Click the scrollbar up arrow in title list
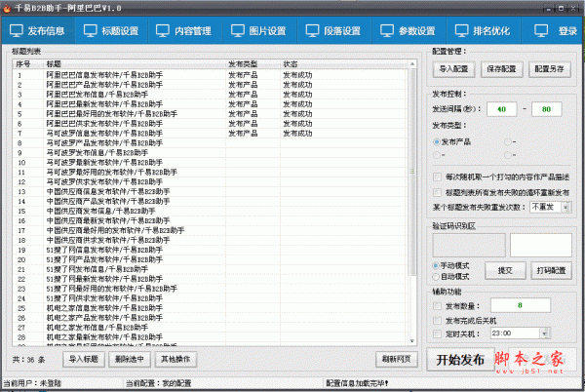 412,64
